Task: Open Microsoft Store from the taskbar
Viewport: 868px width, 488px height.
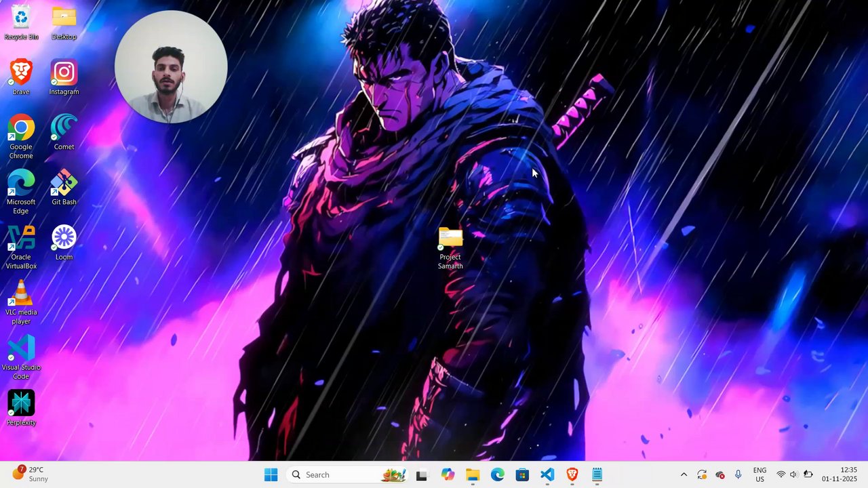Action: (522, 475)
